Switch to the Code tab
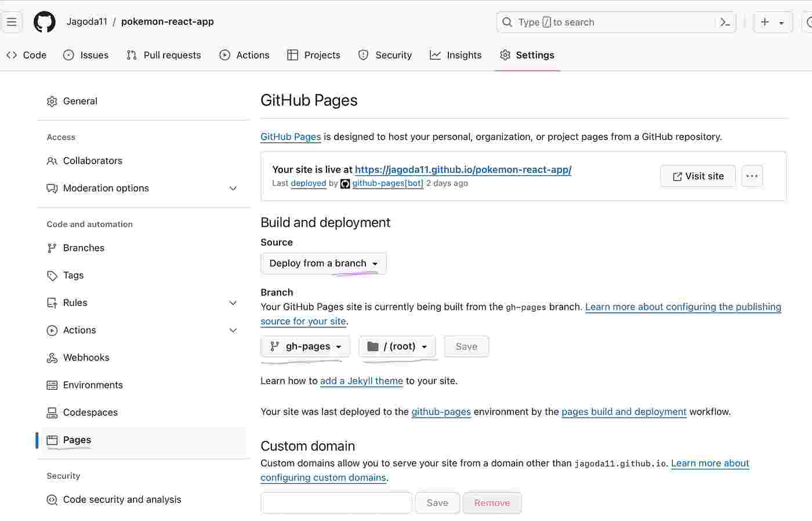The height and width of the screenshot is (521, 812). tap(27, 55)
